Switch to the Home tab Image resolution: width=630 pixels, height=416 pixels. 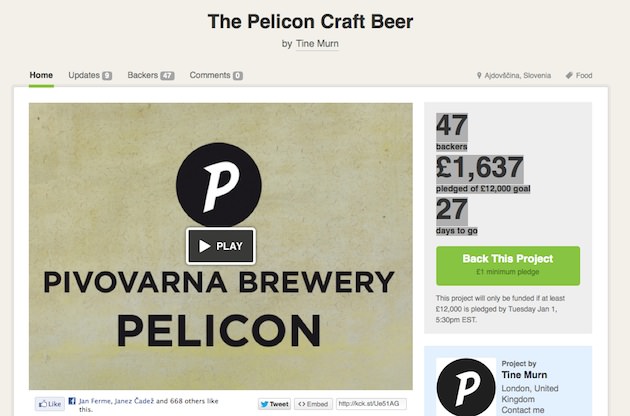pyautogui.click(x=41, y=75)
